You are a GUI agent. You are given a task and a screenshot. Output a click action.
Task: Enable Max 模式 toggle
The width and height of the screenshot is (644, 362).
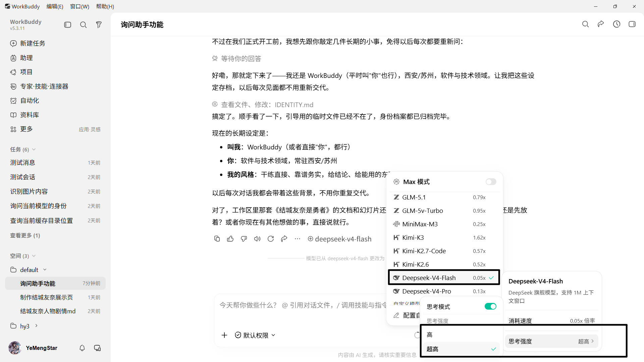coord(491,182)
